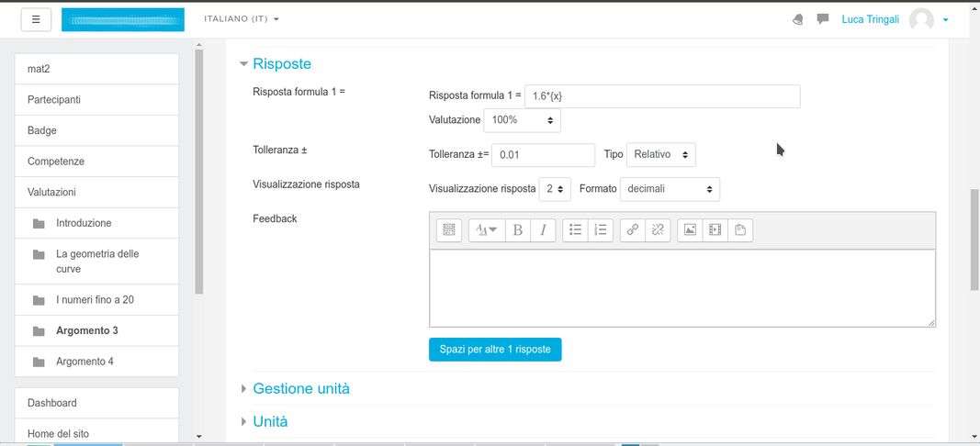Apply bold formatting in Feedback editor
This screenshot has height=446, width=980.
pos(517,229)
